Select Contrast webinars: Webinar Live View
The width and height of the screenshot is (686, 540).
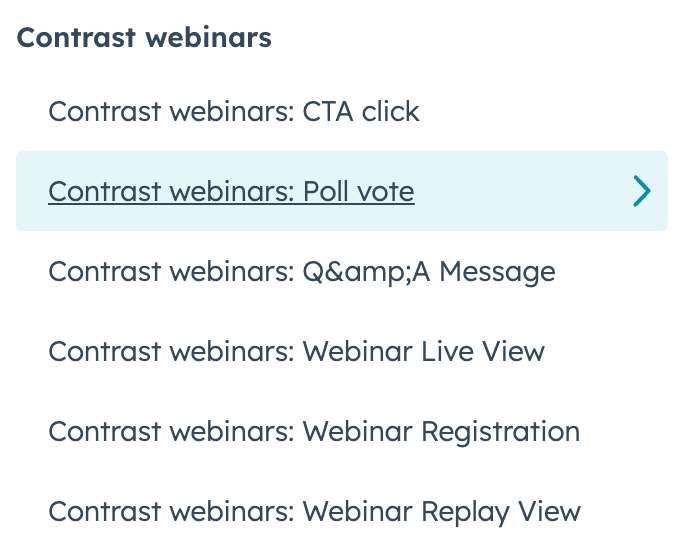(296, 351)
